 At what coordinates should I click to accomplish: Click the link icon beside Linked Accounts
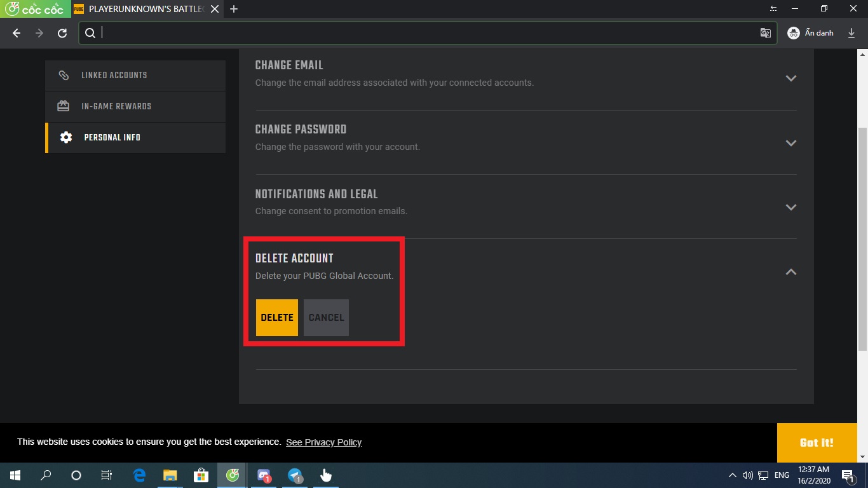click(x=64, y=75)
